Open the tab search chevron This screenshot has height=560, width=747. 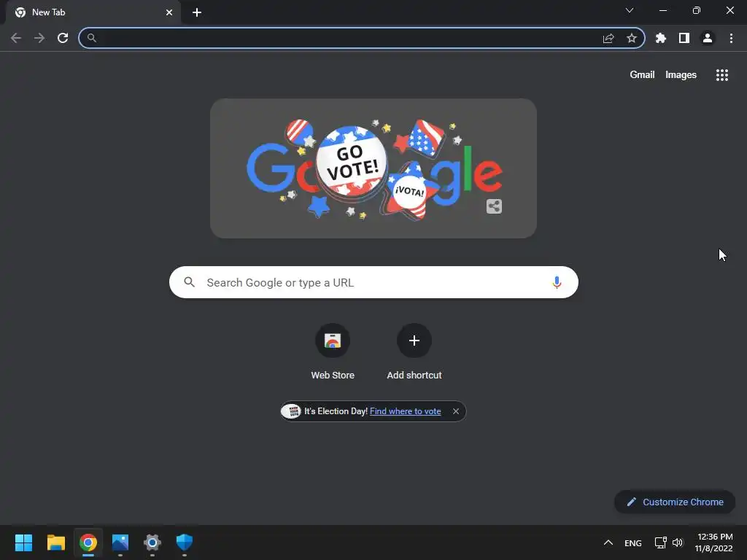pos(630,10)
